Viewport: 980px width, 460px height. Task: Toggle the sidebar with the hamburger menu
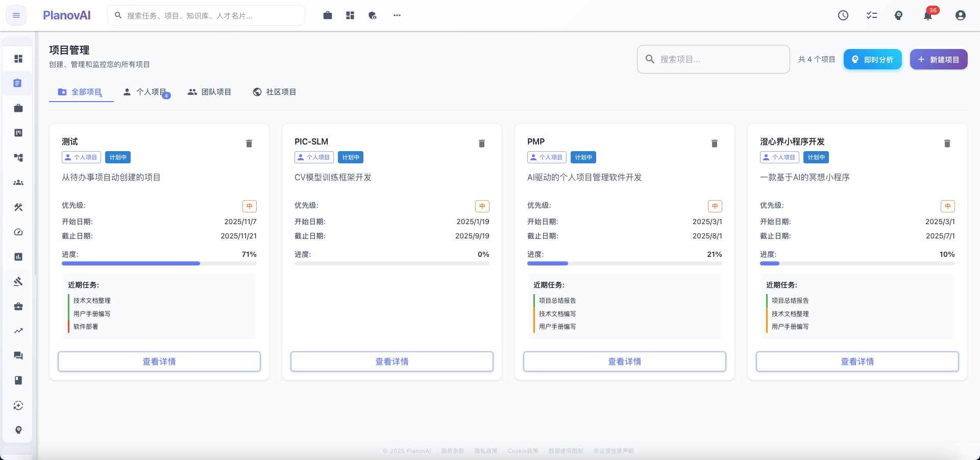point(16,15)
